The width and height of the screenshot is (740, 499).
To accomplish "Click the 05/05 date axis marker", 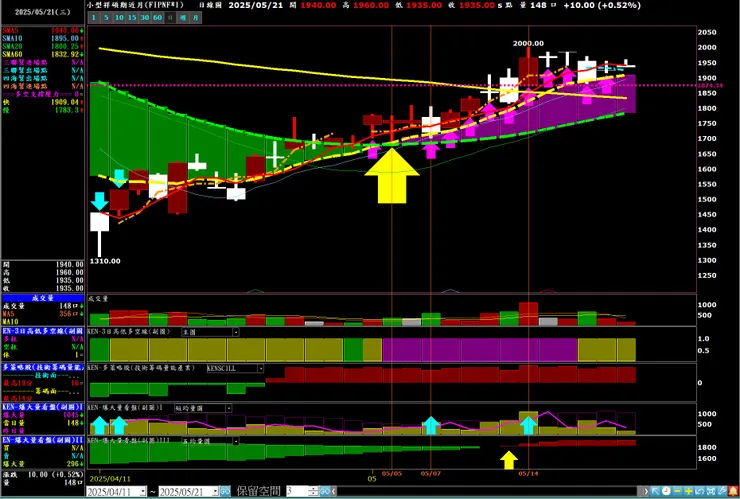I will point(392,473).
